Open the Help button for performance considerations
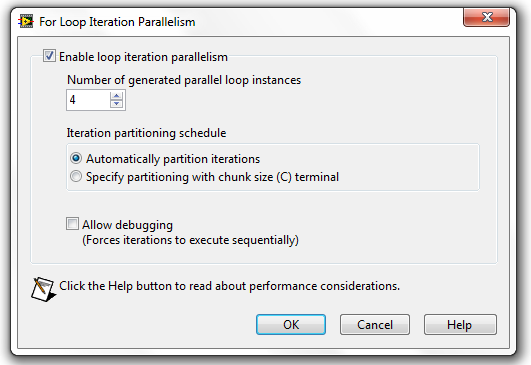Viewport: 531px width, 365px height. [x=460, y=324]
